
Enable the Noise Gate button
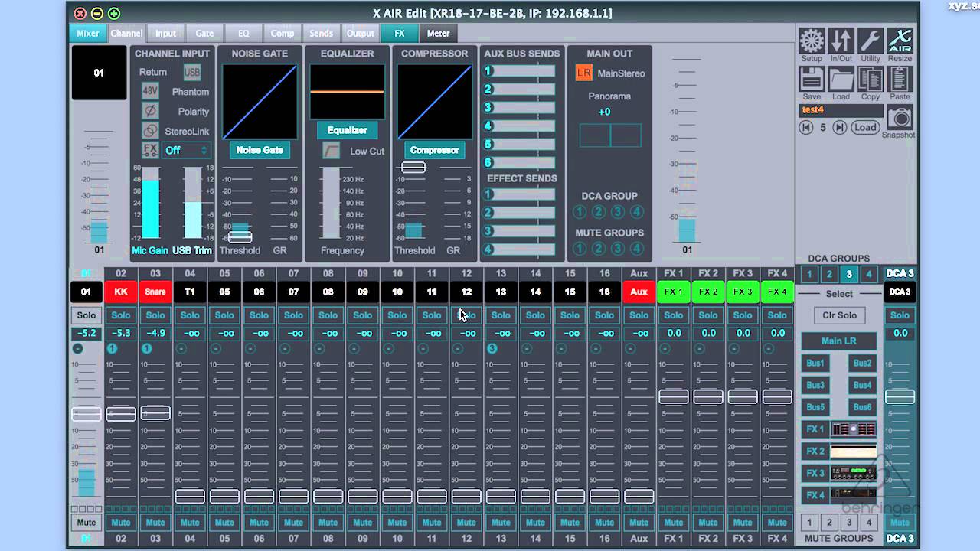coord(260,150)
